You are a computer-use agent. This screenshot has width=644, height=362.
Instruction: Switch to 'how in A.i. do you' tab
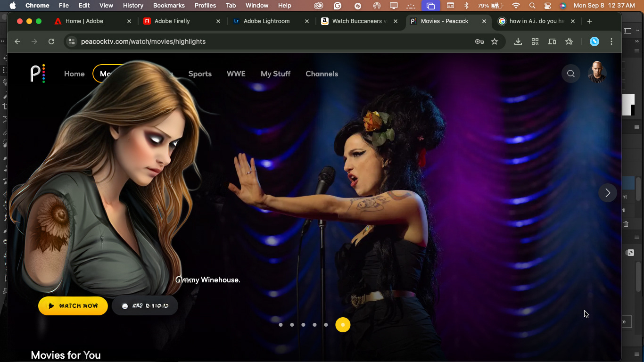pyautogui.click(x=537, y=21)
